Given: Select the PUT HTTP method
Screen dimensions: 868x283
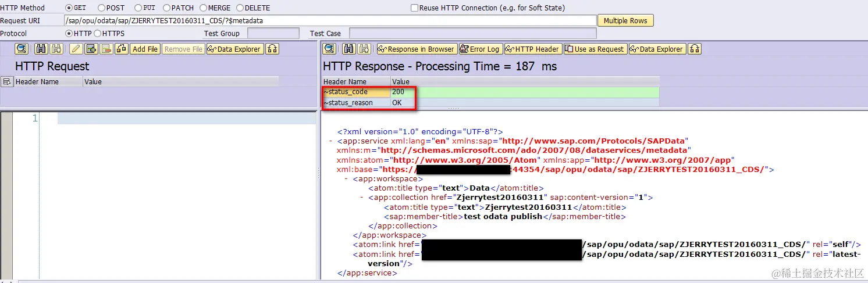Looking at the screenshot, I should tap(138, 8).
